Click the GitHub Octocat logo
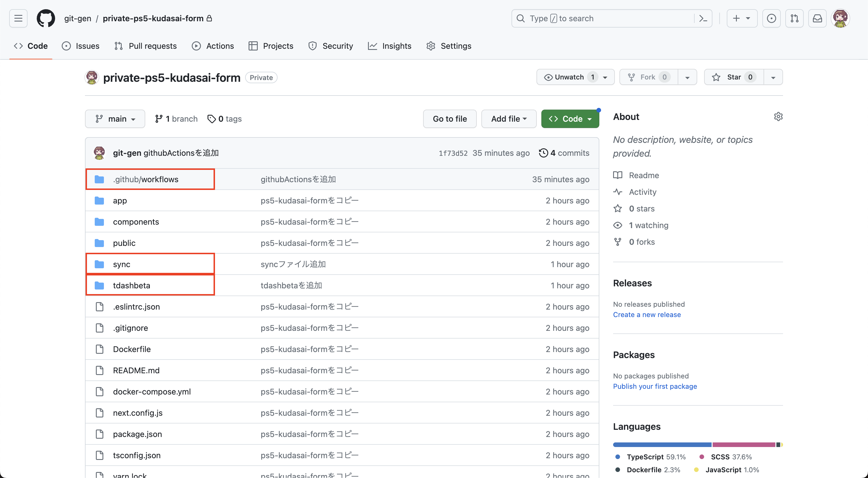This screenshot has height=478, width=868. coord(46,18)
